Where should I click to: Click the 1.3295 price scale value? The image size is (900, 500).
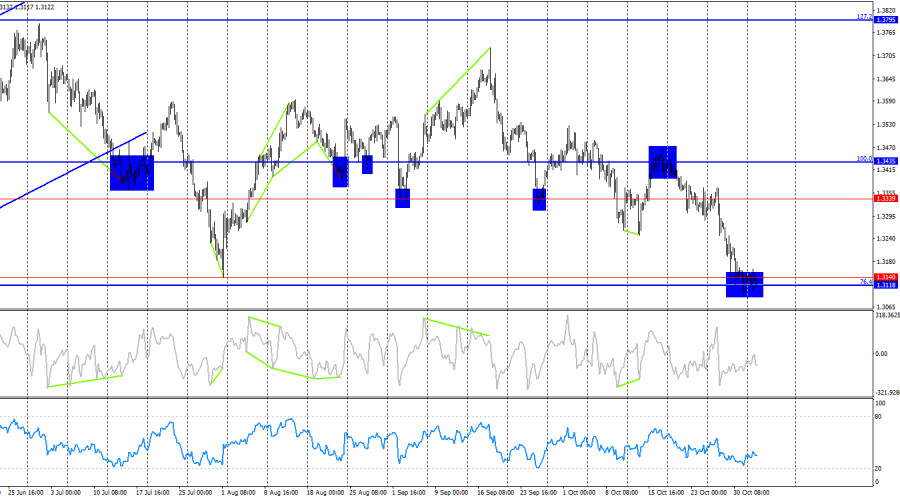(x=886, y=216)
